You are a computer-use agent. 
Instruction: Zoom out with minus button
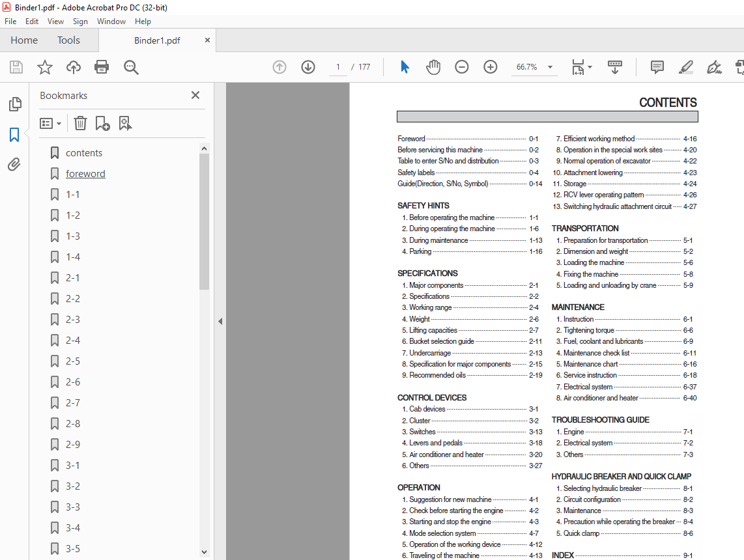(x=461, y=67)
